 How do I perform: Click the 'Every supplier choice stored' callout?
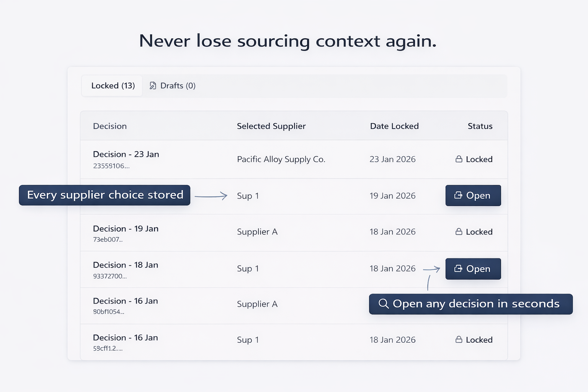[x=105, y=195]
